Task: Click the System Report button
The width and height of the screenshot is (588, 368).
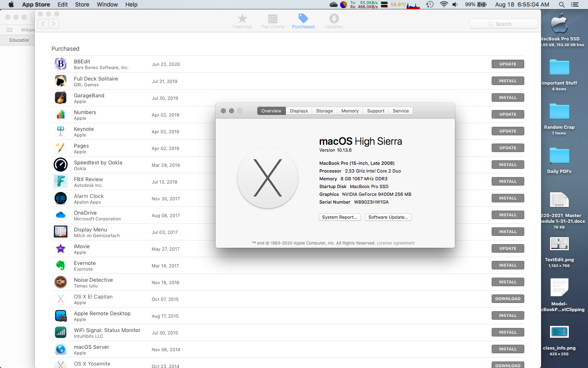Action: click(x=340, y=217)
